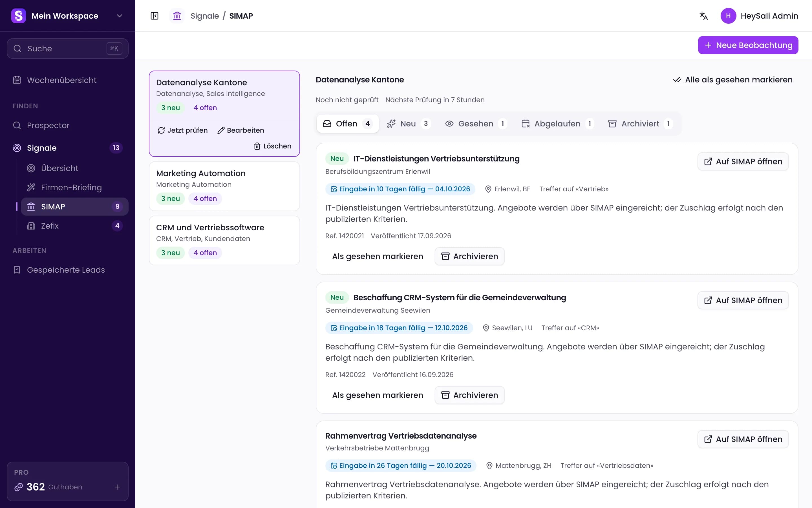The width and height of the screenshot is (812, 508).
Task: Click the HeySali workspace logo
Action: click(x=18, y=16)
